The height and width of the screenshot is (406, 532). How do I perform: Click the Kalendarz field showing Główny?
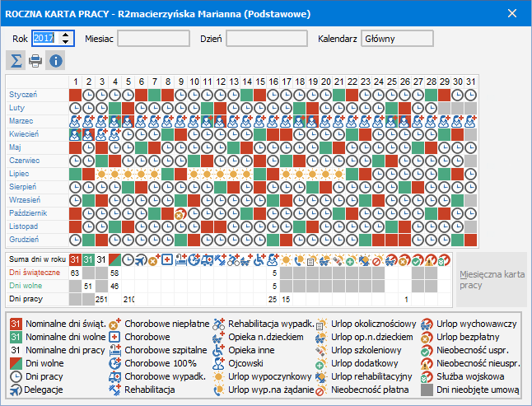397,39
